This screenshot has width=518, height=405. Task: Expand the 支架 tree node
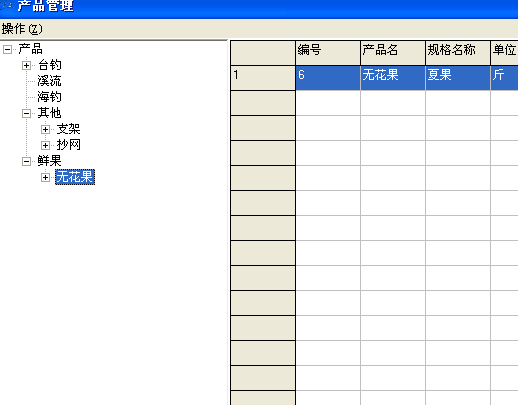[46, 129]
